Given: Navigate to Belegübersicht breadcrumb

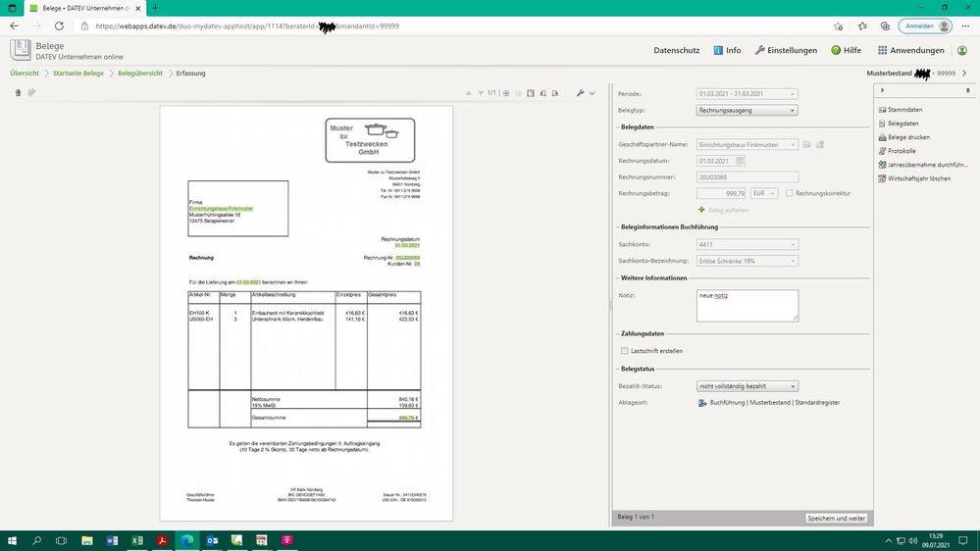Looking at the screenshot, I should pyautogui.click(x=140, y=74).
